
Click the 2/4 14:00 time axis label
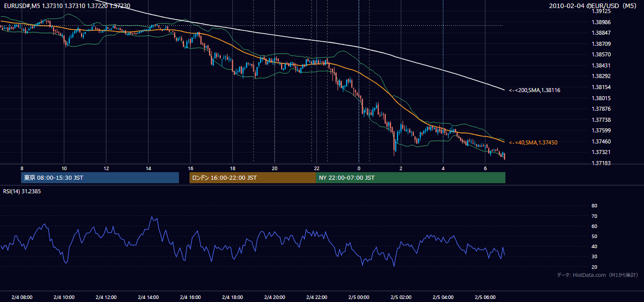148,297
